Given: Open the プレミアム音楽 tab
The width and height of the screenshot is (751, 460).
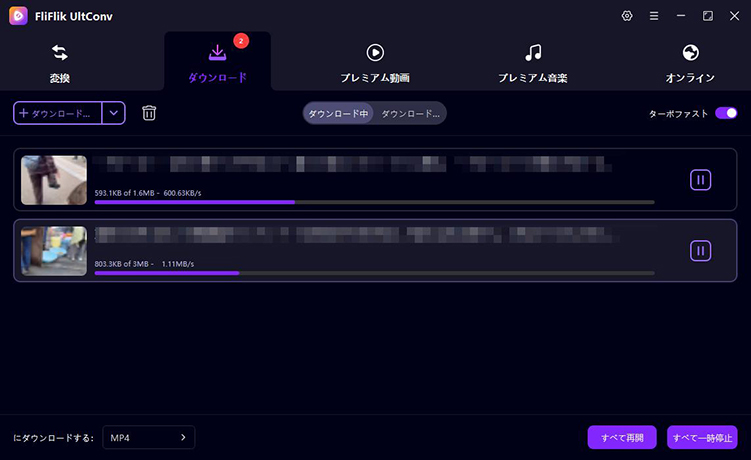Looking at the screenshot, I should (533, 64).
